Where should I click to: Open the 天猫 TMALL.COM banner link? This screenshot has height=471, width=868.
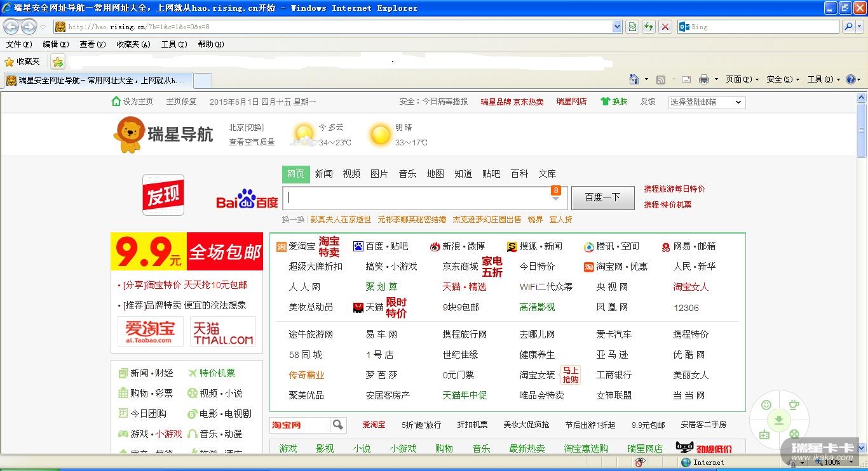point(223,331)
